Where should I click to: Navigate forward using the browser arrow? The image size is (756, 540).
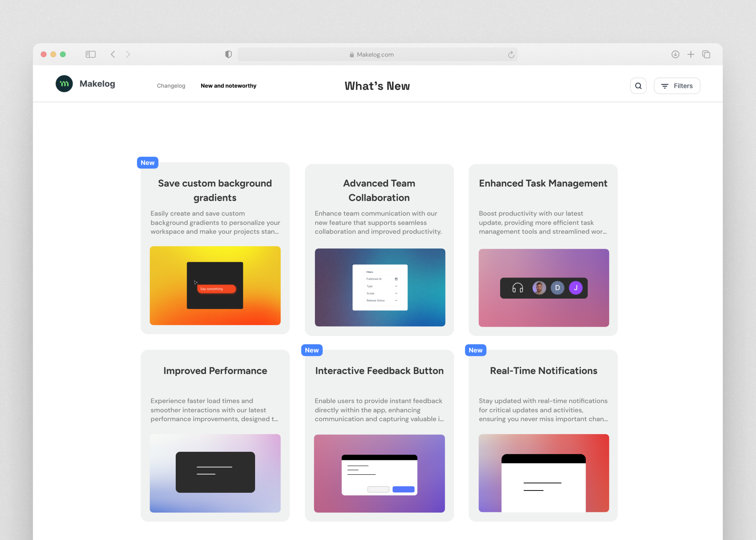coord(128,54)
